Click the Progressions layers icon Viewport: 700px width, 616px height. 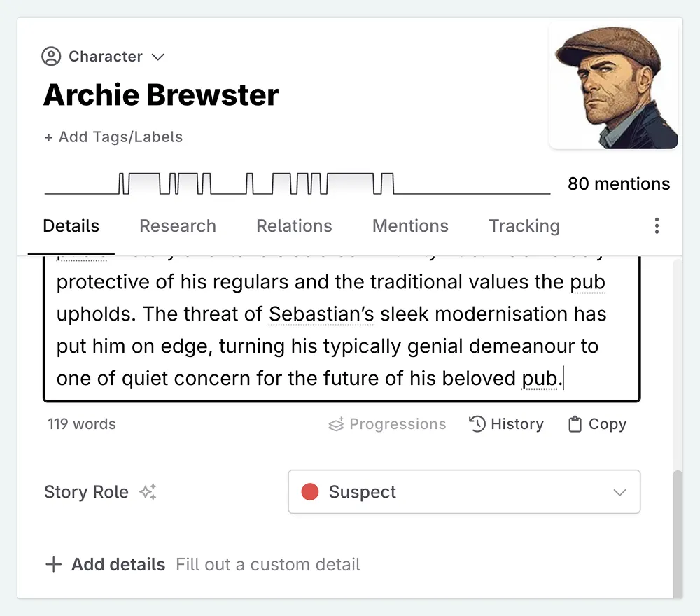(336, 424)
